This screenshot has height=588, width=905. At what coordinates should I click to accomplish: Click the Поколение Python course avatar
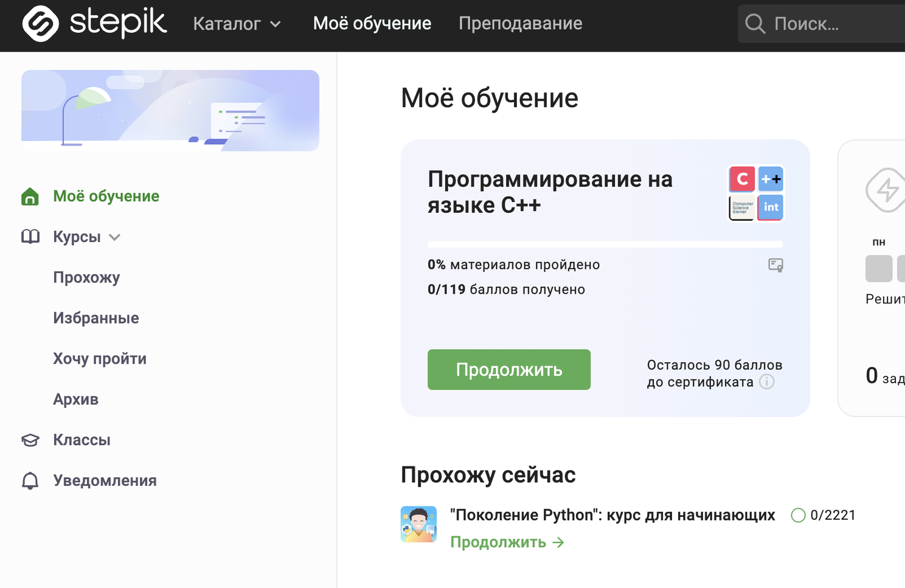418,524
